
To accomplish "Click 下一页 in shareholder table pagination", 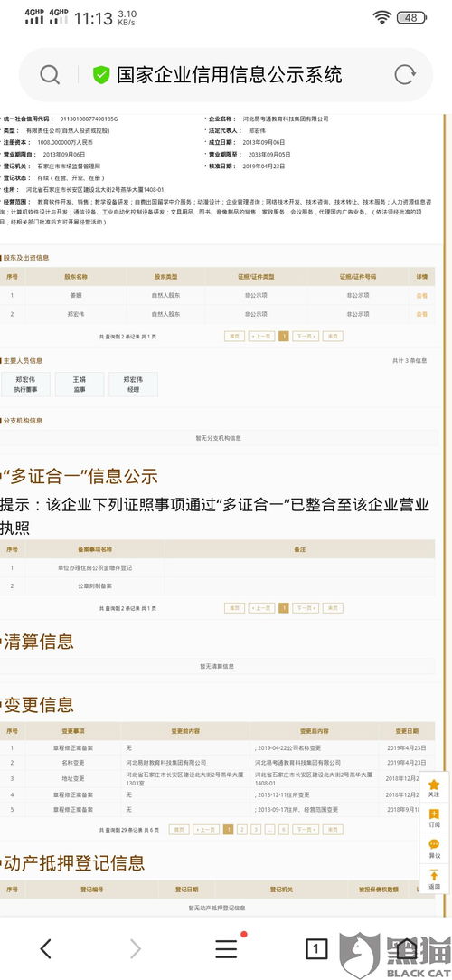I will point(306,337).
